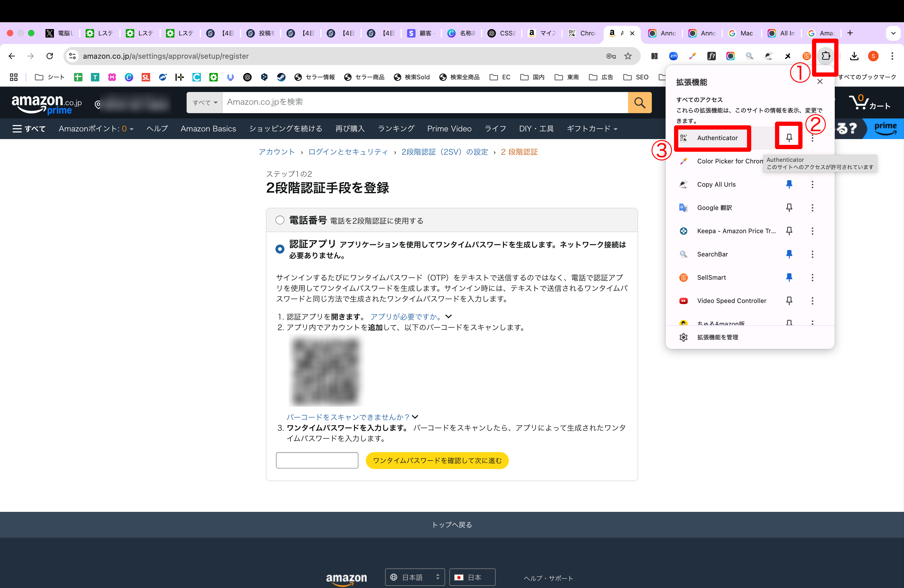Click ワンタイムパスワードを確認して次に進む button
Viewport: 904px width, 588px height.
(x=437, y=460)
